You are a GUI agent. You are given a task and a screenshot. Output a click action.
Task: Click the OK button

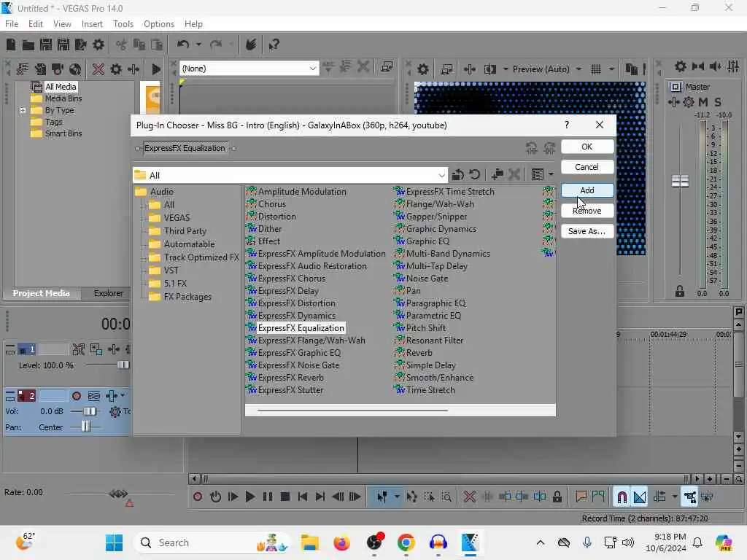coord(587,147)
